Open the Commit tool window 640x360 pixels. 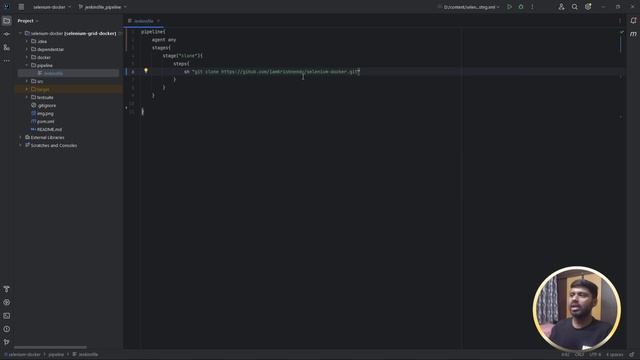coord(7,34)
